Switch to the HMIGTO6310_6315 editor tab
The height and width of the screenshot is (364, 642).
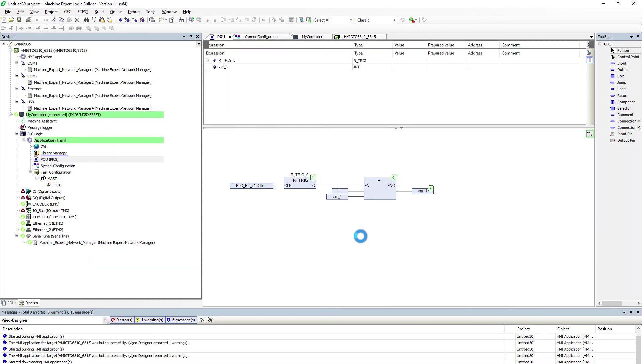pos(359,37)
